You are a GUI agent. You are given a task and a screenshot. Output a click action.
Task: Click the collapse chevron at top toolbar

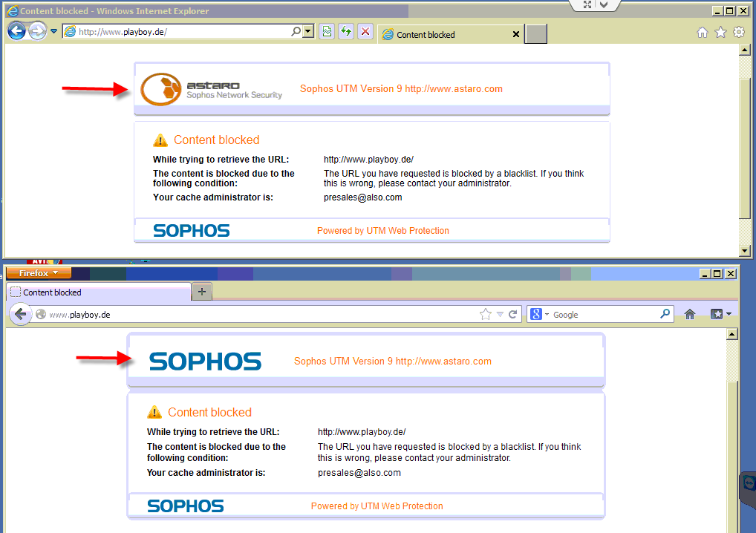pos(604,4)
